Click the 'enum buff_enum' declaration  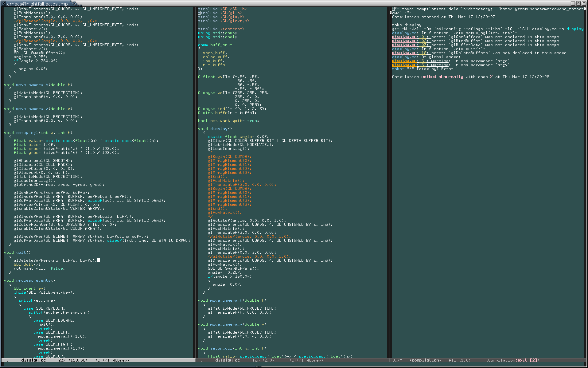pos(215,45)
